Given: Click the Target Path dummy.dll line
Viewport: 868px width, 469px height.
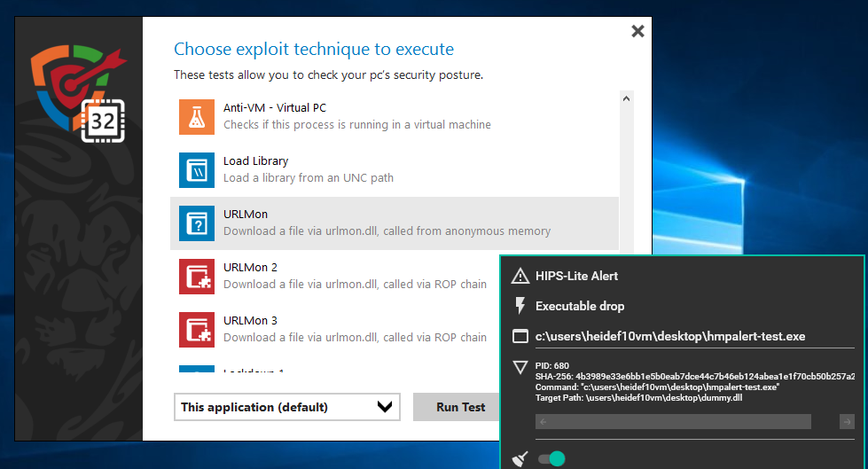Looking at the screenshot, I should click(x=639, y=397).
